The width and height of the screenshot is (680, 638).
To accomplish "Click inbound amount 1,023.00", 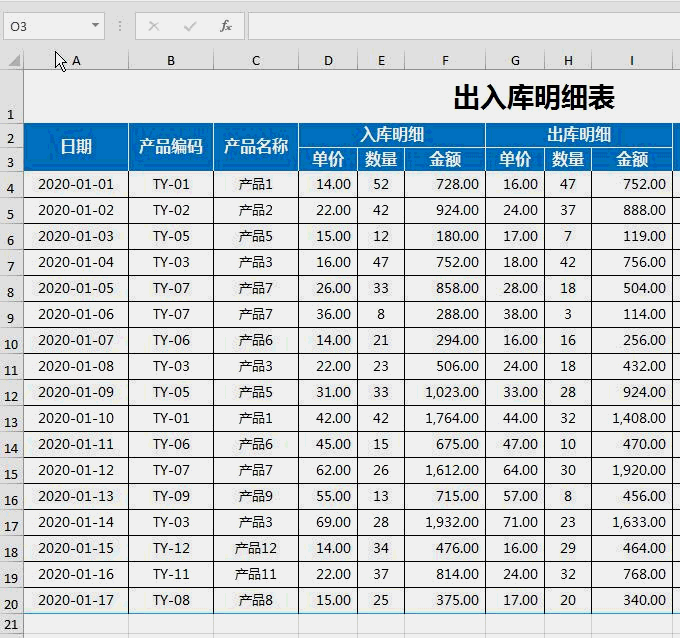I will pos(445,393).
